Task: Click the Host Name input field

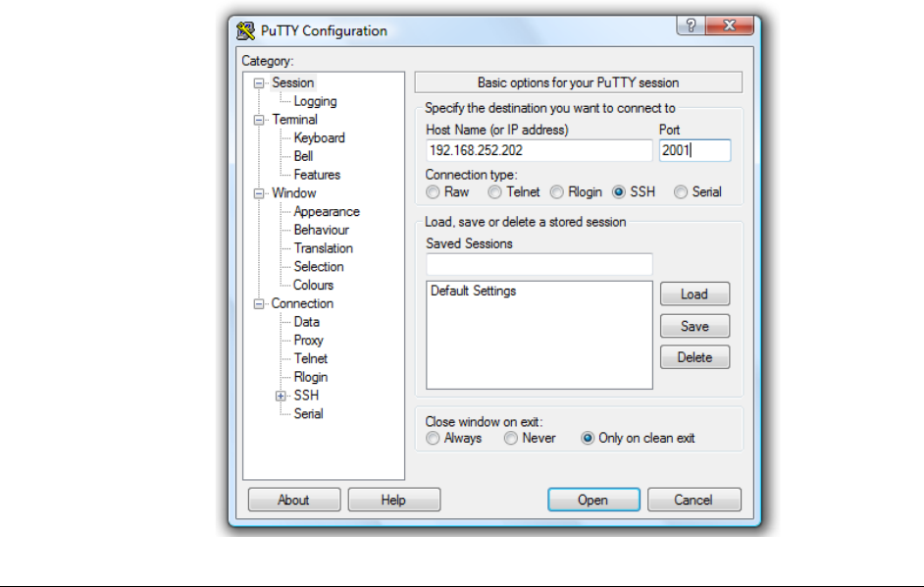Action: (539, 150)
